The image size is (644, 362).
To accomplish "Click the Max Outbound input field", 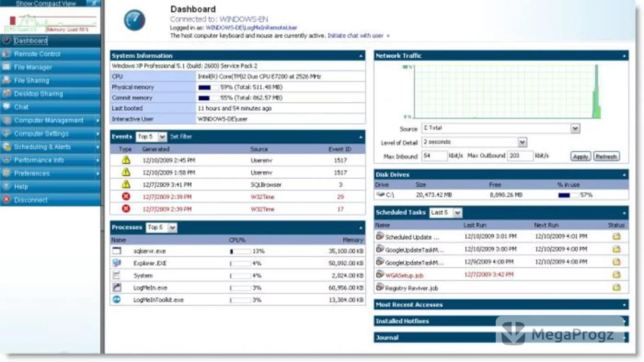I will point(520,156).
